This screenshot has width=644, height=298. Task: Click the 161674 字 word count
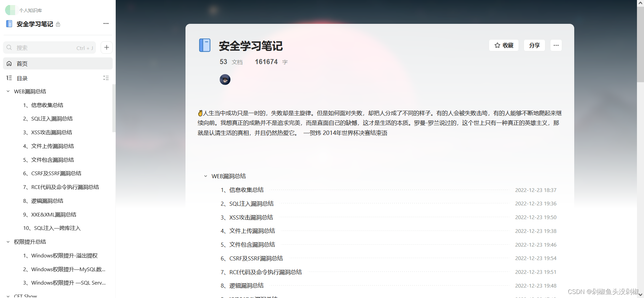pos(271,62)
